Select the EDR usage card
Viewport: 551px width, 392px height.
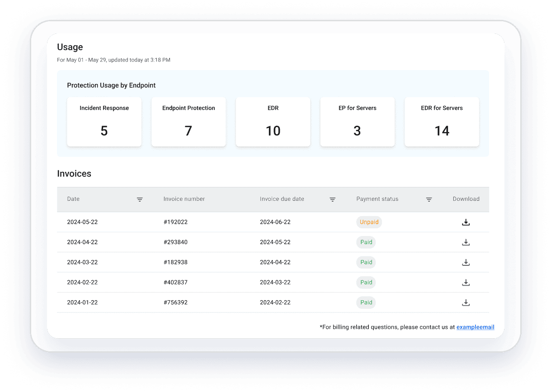[x=273, y=122]
